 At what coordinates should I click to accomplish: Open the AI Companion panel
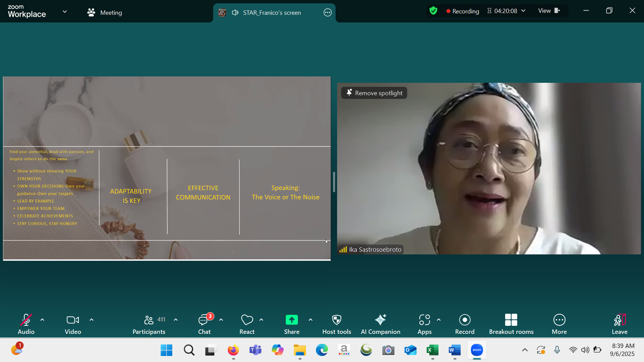(380, 324)
